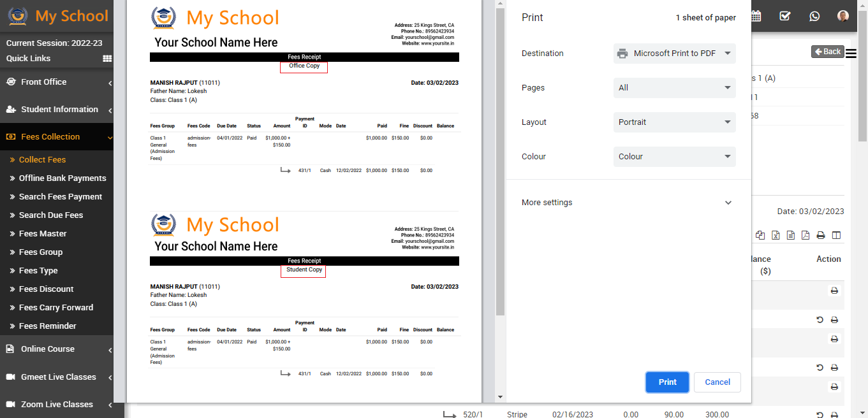Open the Colour mode dropdown
Image resolution: width=868 pixels, height=418 pixels.
(x=674, y=157)
